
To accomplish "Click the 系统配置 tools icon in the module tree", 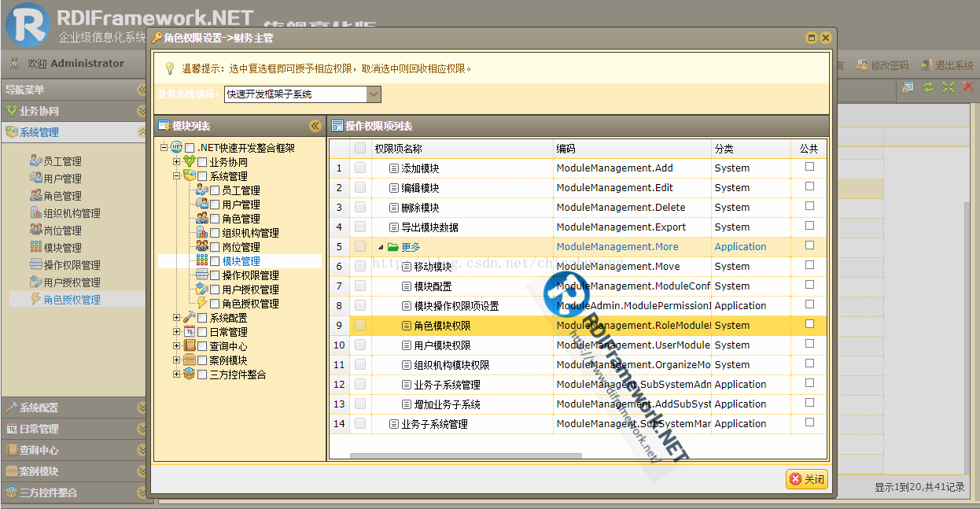I will point(190,317).
